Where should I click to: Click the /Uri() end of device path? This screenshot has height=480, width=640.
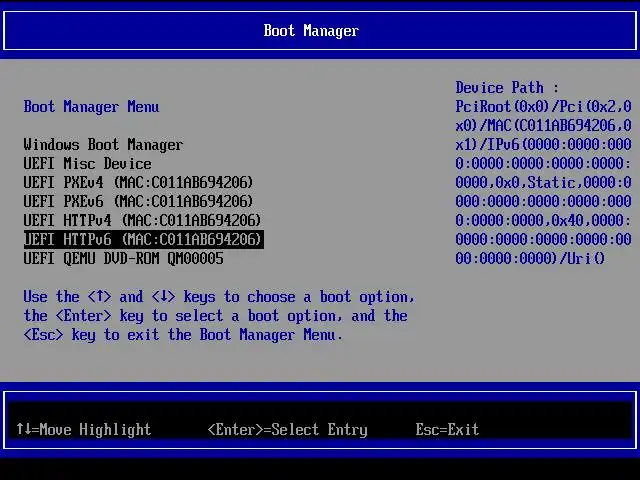pyautogui.click(x=582, y=258)
